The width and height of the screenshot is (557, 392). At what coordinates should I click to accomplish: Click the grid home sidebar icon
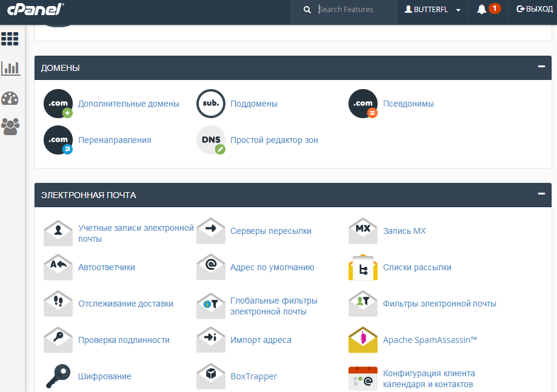[10, 39]
